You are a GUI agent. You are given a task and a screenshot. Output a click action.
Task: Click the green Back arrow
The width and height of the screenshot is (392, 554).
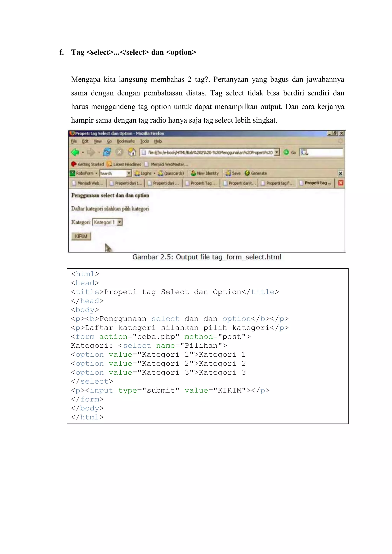[75, 152]
